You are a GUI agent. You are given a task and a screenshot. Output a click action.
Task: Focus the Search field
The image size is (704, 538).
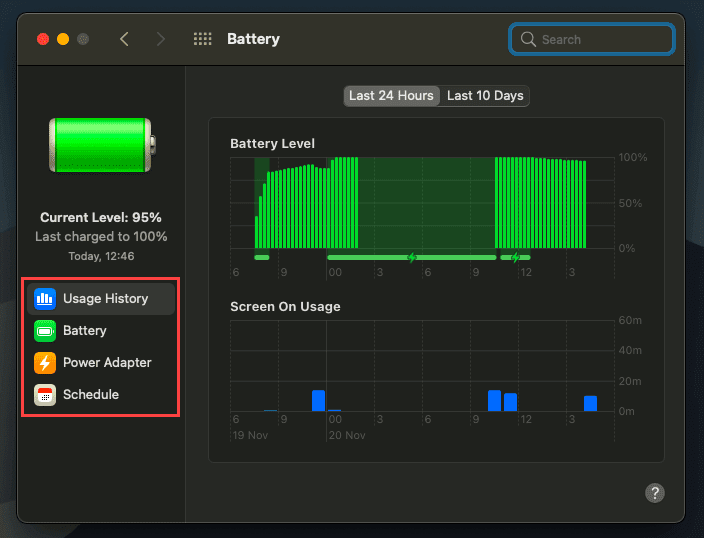592,40
